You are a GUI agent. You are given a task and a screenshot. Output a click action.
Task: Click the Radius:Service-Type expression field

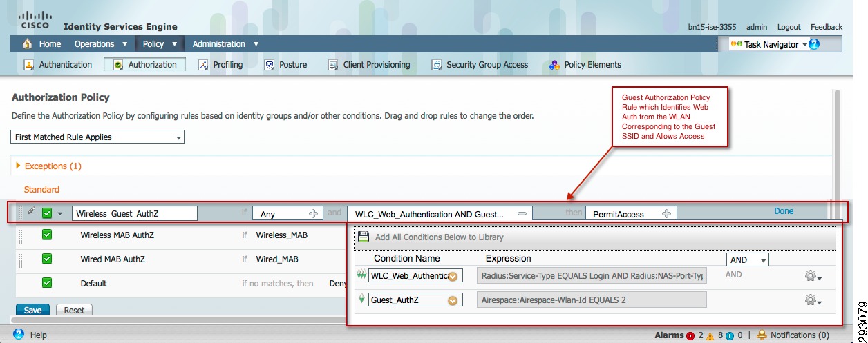coord(592,275)
